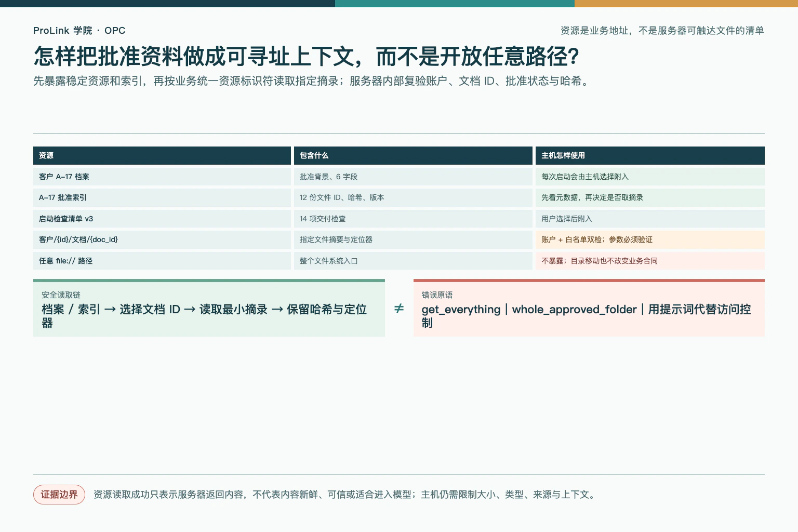
Task: Click the cell 12 份文件 ID、哈希、版本
Action: (x=413, y=197)
